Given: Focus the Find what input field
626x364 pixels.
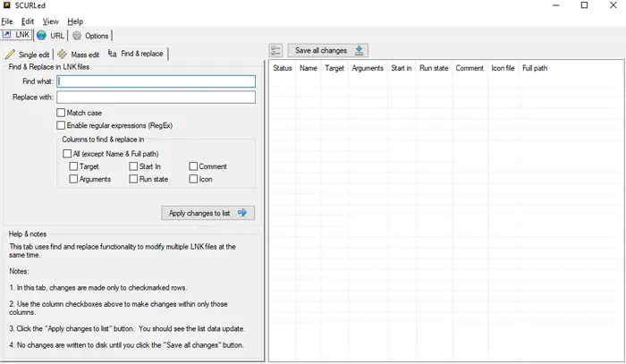Looking at the screenshot, I should click(156, 81).
